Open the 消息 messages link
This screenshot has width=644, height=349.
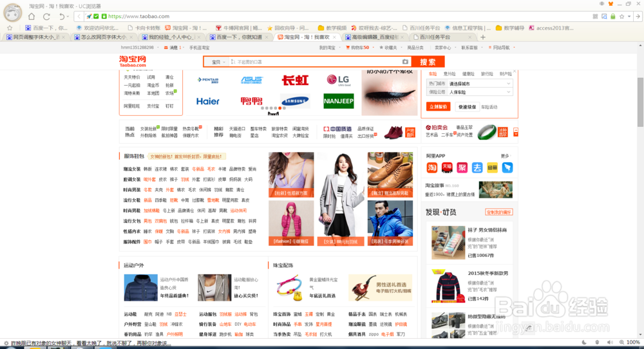(173, 48)
